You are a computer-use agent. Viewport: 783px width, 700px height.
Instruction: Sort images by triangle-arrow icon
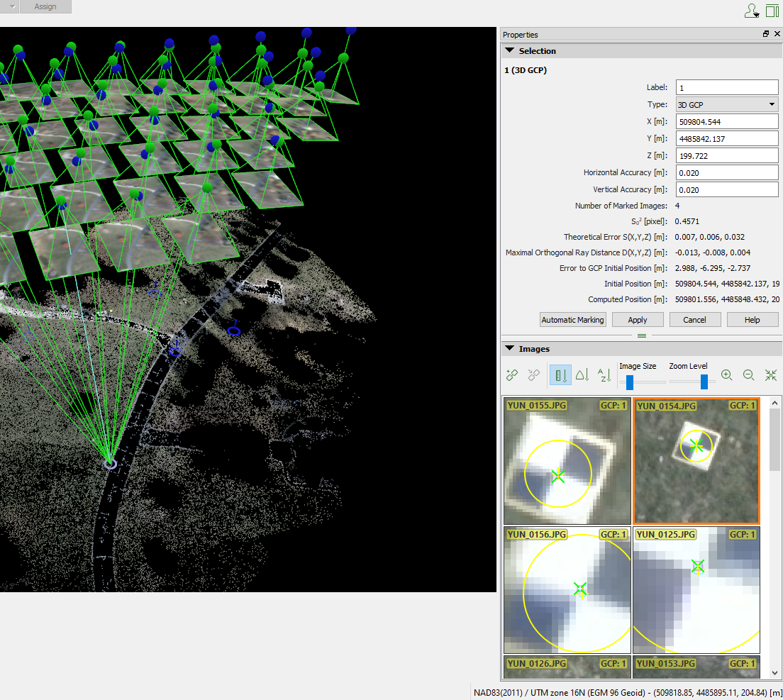(582, 375)
